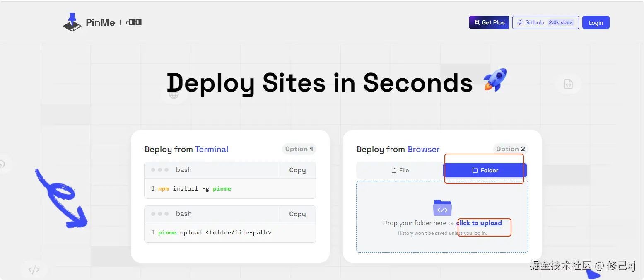Click the blue folder code icon in drop zone
644x280 pixels.
[x=442, y=208]
